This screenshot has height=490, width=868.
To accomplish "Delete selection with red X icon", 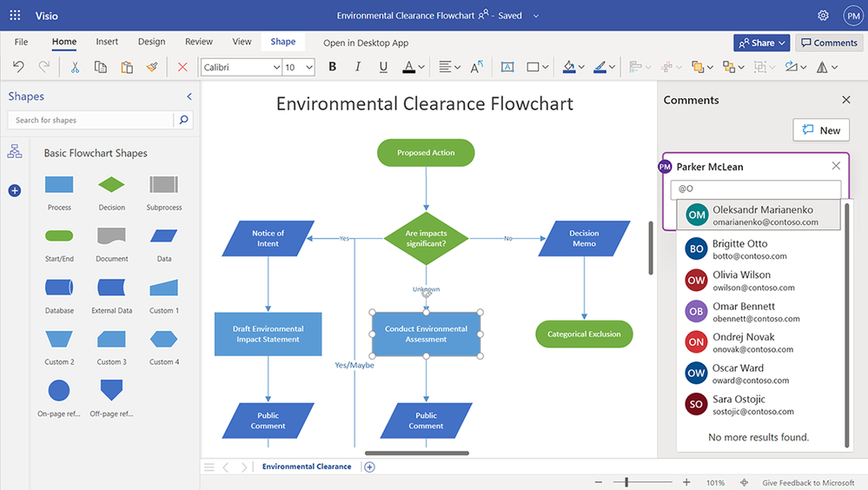I will 182,67.
